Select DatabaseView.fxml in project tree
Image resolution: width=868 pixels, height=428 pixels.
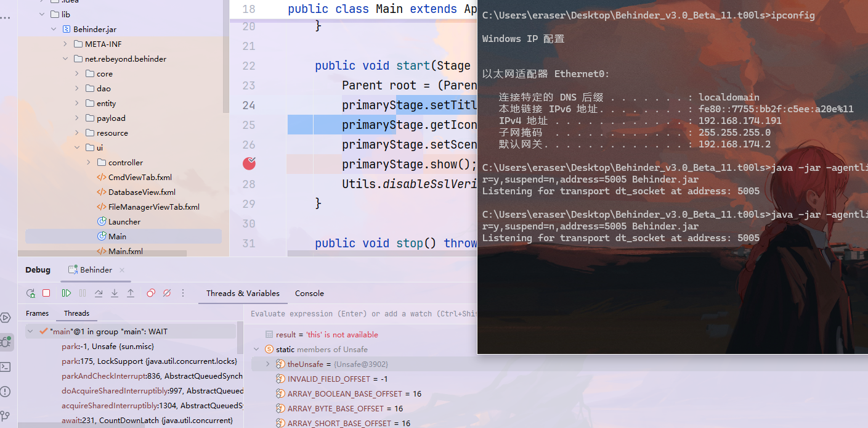142,192
